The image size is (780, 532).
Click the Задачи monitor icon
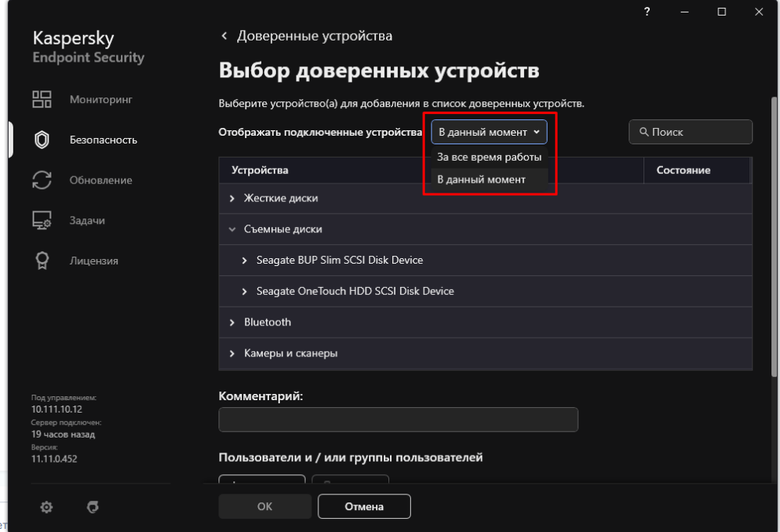[41, 221]
